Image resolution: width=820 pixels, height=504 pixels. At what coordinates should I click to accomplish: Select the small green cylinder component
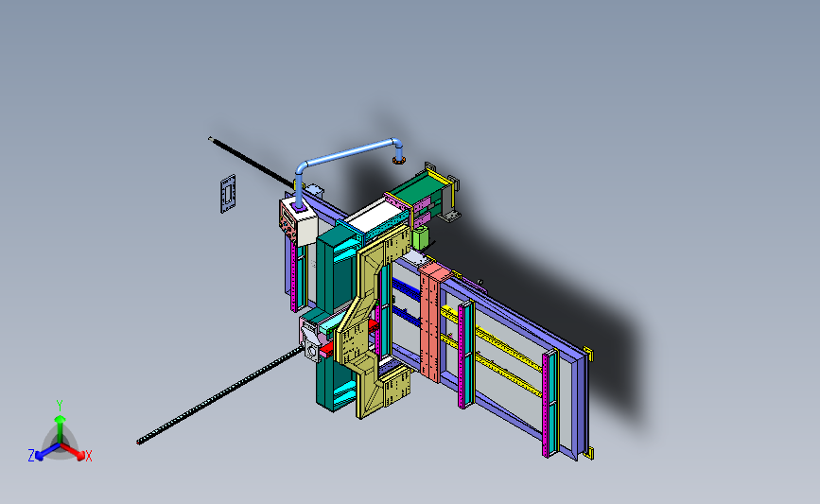click(421, 238)
